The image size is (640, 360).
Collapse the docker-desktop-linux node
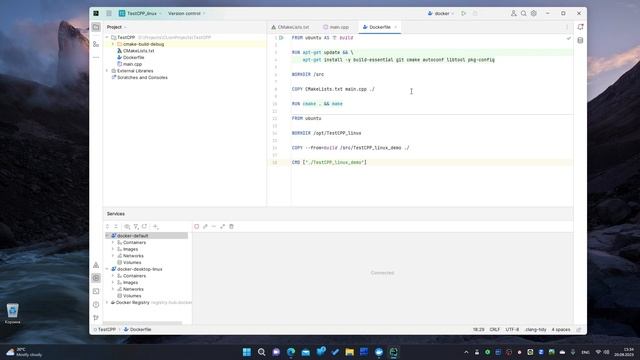coord(107,269)
